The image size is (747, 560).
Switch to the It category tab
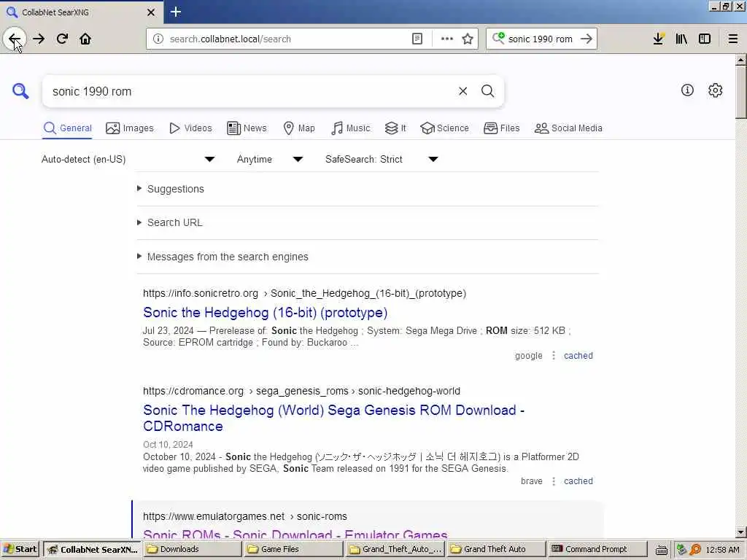click(395, 128)
